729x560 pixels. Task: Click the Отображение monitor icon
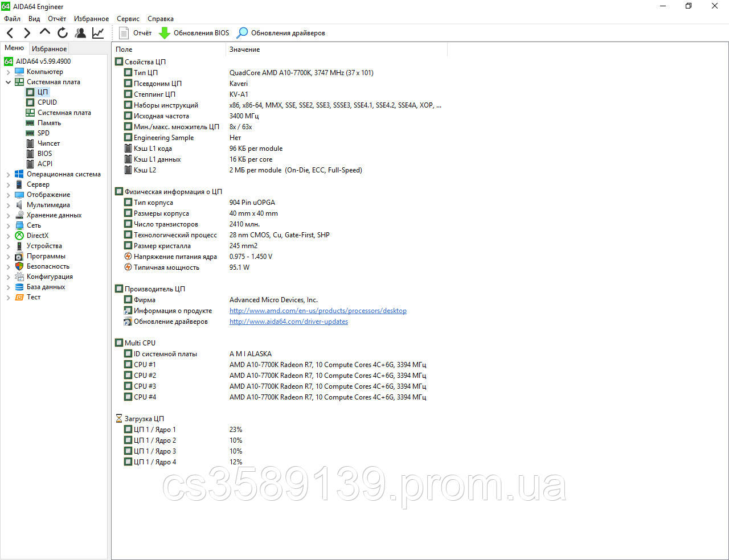19,195
